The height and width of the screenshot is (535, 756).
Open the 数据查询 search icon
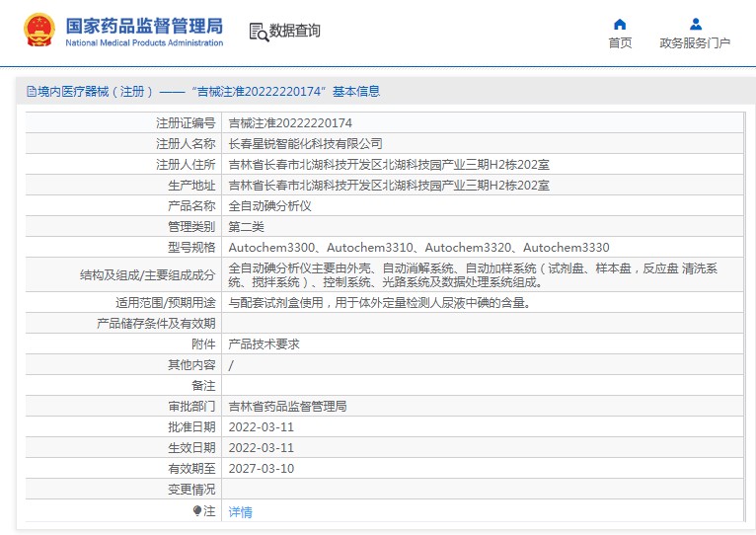tap(259, 32)
